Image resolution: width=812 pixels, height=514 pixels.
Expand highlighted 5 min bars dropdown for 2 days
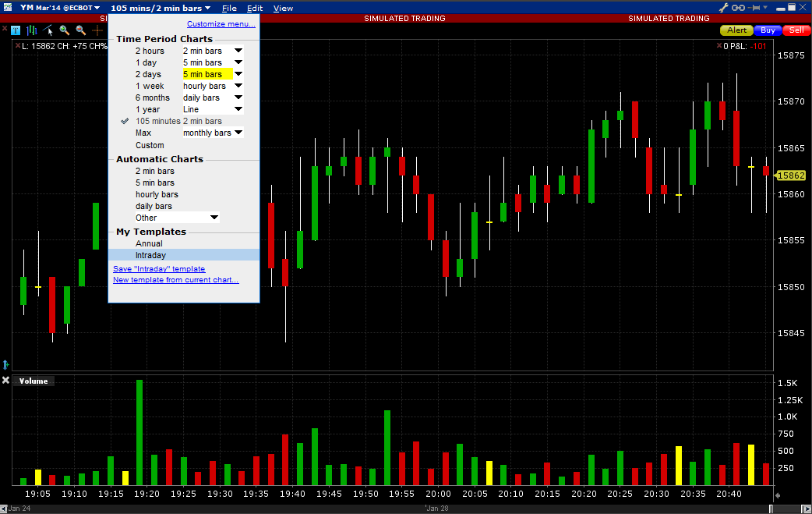click(x=238, y=74)
